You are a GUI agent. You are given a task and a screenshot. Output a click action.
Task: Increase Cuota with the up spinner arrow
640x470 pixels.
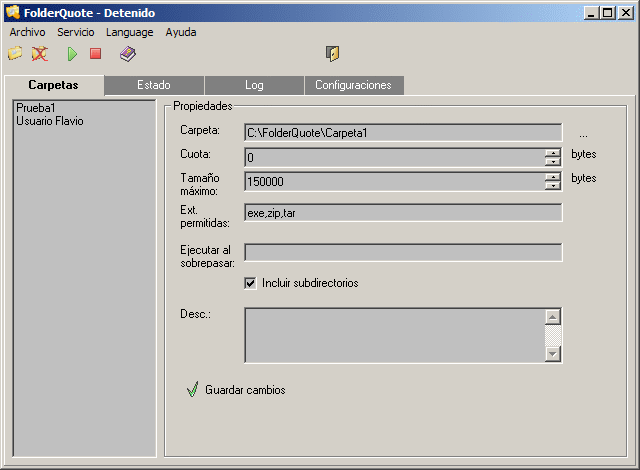(x=553, y=153)
